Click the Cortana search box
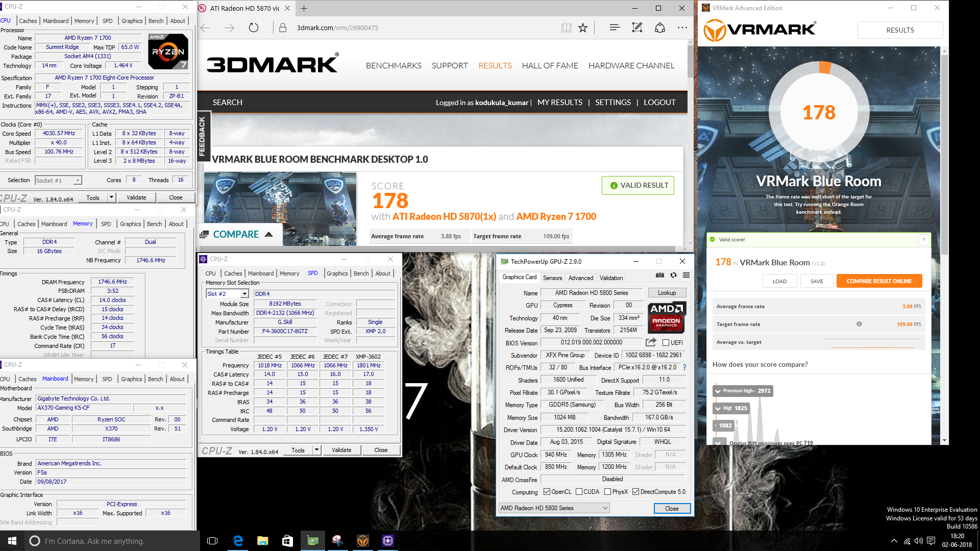 (112, 541)
